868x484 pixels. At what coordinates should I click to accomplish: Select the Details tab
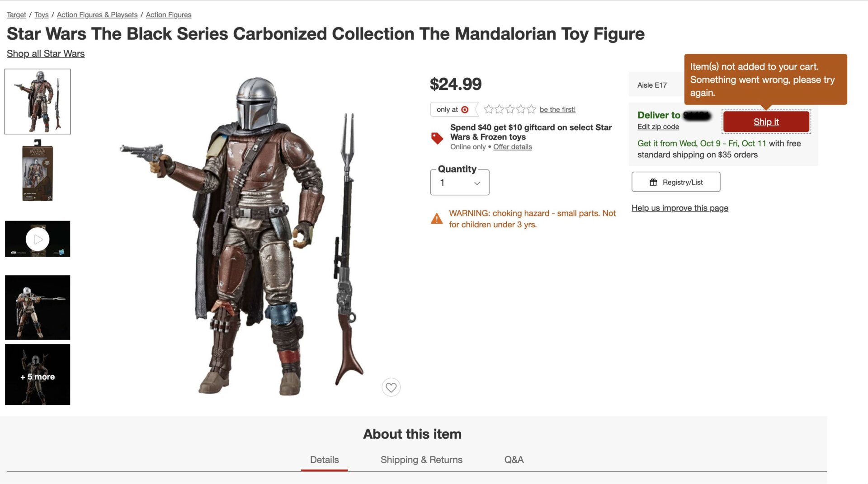(x=324, y=460)
